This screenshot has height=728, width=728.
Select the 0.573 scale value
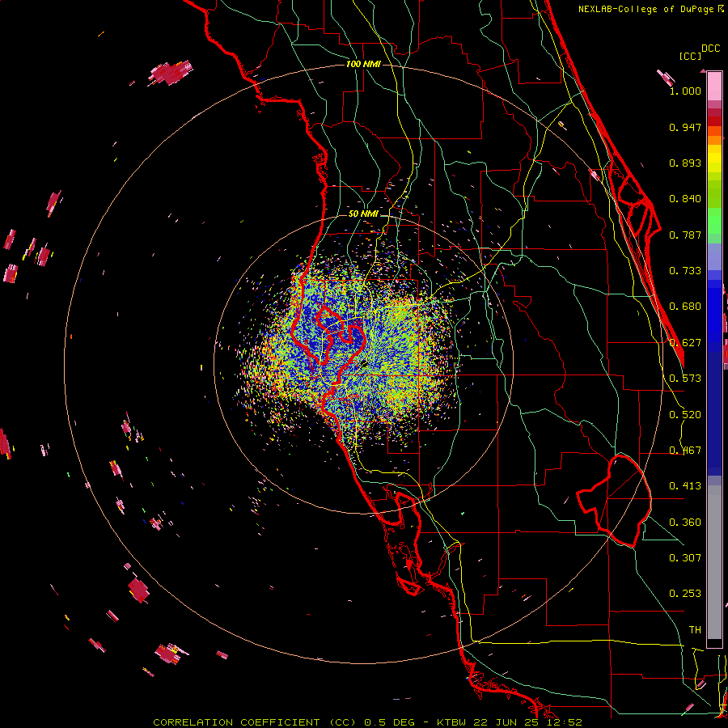pos(685,379)
